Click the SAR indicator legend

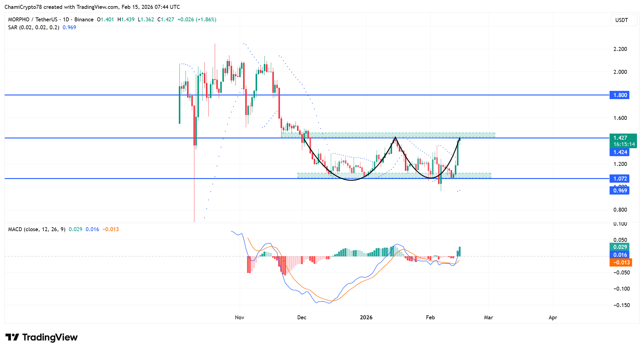click(34, 27)
